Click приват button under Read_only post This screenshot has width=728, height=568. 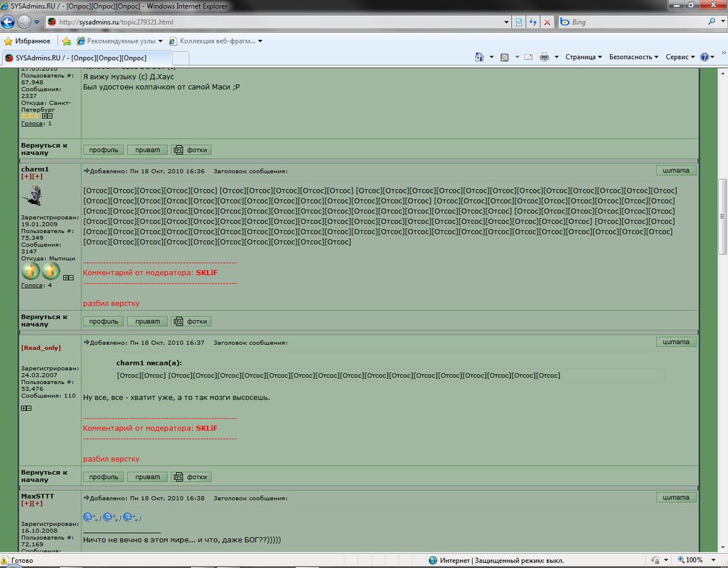click(148, 477)
